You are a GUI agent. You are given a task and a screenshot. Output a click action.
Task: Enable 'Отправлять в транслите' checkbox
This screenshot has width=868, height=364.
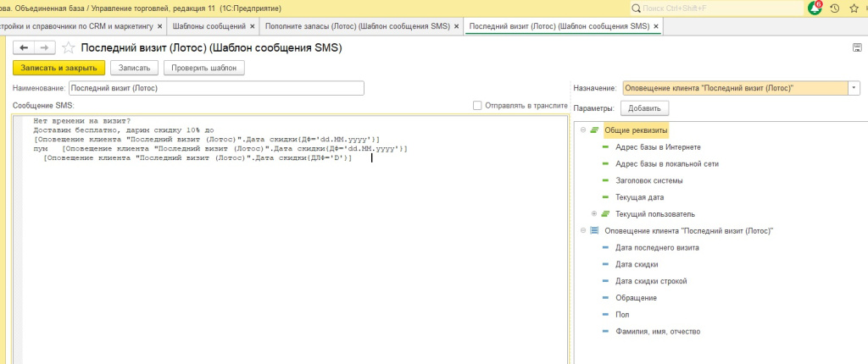coord(478,106)
